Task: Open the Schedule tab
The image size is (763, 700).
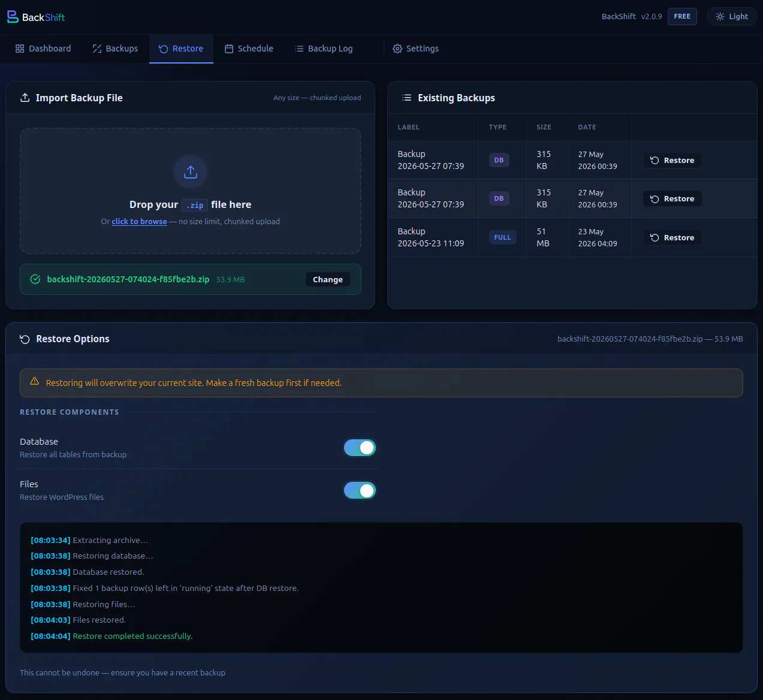Action: pyautogui.click(x=249, y=49)
